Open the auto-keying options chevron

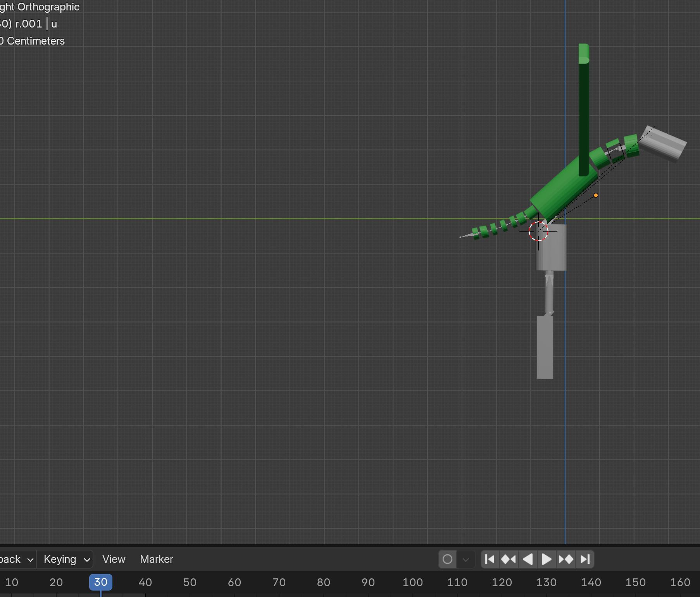(466, 559)
